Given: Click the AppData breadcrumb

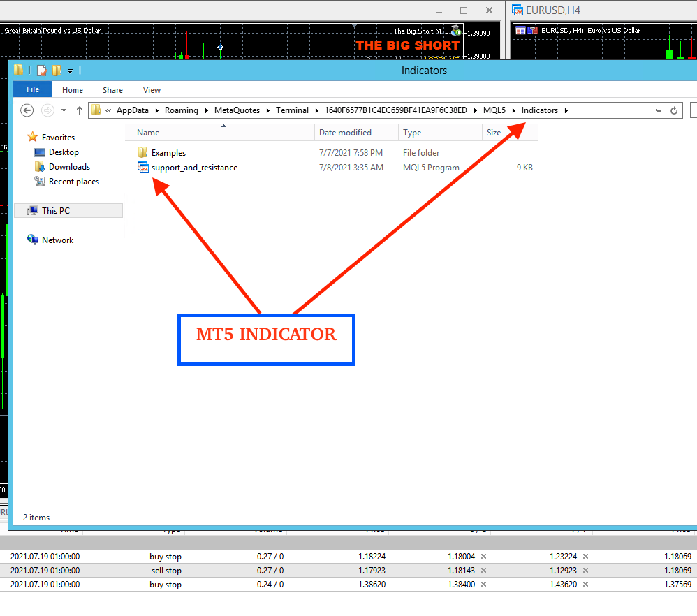Looking at the screenshot, I should pos(133,110).
